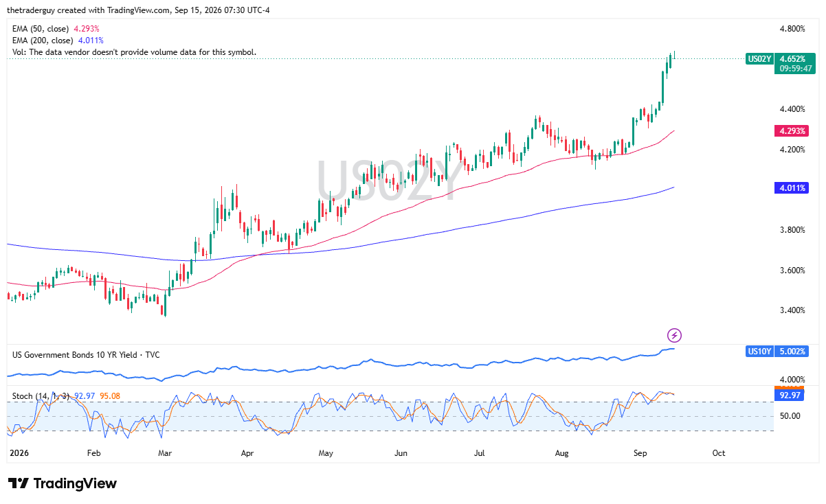Click the pink 4.293% price axis tag
826x504 pixels.
click(792, 130)
